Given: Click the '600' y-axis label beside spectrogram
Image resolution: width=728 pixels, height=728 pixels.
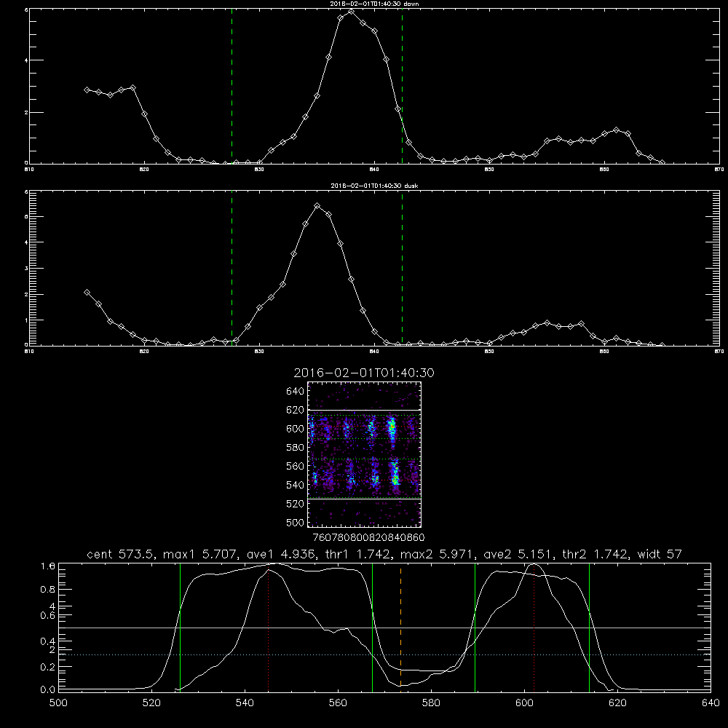Looking at the screenshot, I should (296, 429).
